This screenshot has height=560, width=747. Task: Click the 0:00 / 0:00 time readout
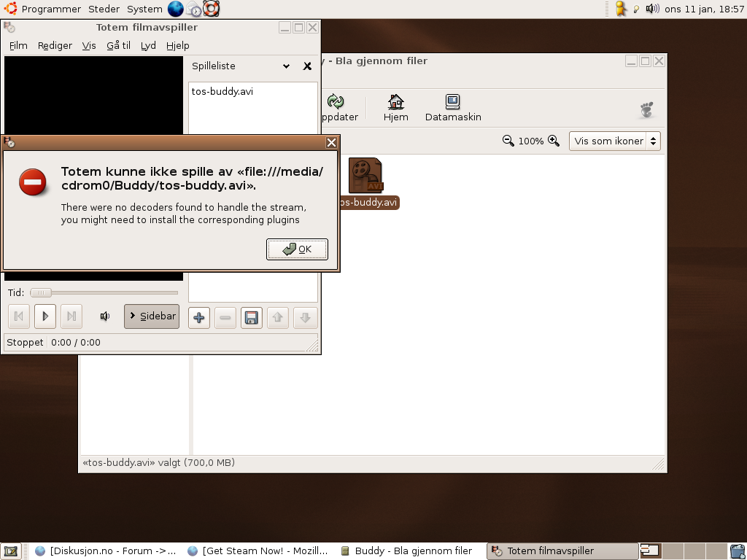pyautogui.click(x=76, y=343)
